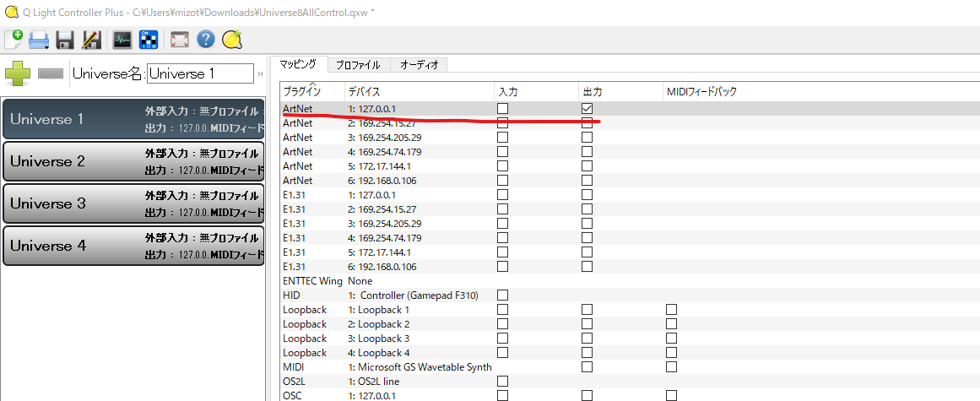Viewport: 980px width, 401px height.
Task: Select Universe 3 in the list
Action: [133, 203]
